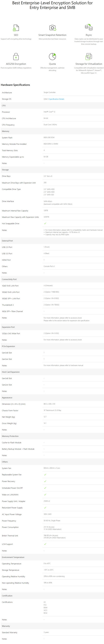Viewport: 104px width, 644px height.
Task: Click the Redundant Power Supply checkmark
Action: [x=45, y=508]
